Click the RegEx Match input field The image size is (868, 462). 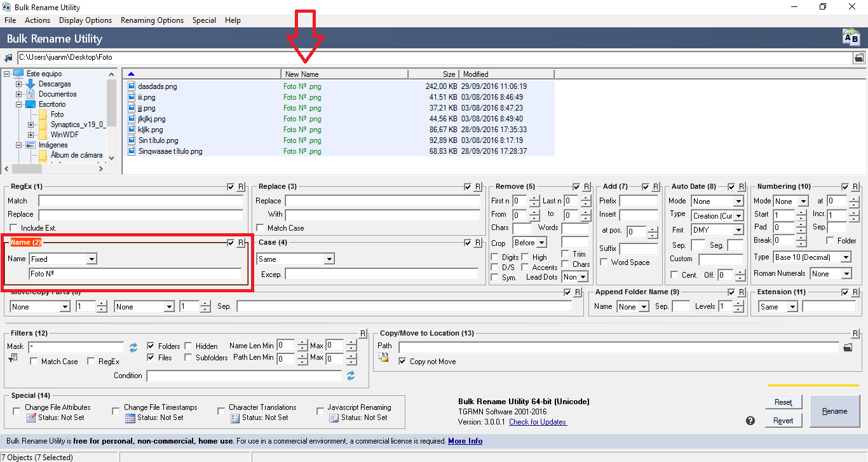coord(140,201)
